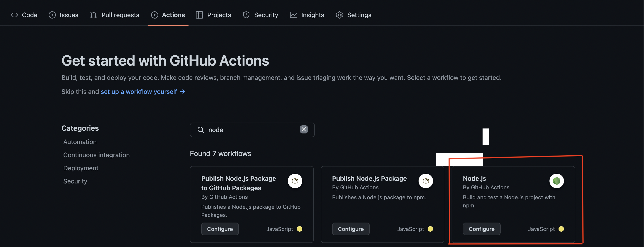
Task: Click the Insights graph icon
Action: point(293,15)
